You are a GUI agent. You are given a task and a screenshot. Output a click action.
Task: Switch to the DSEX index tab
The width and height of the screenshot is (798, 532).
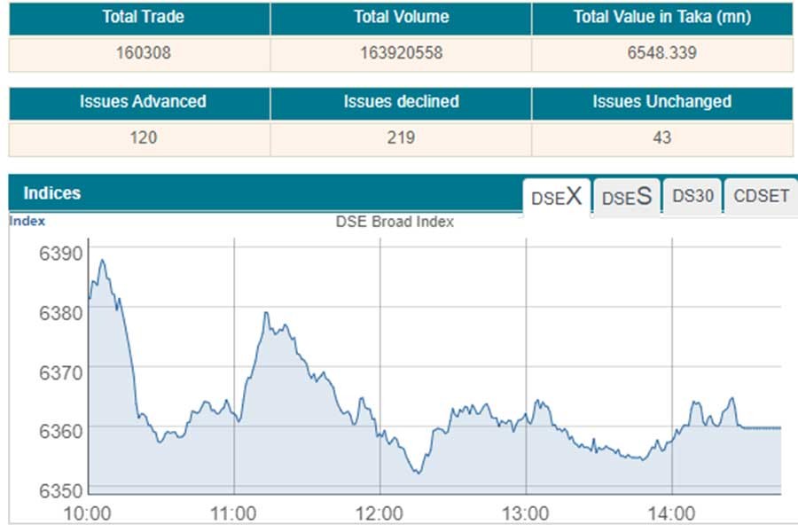556,197
